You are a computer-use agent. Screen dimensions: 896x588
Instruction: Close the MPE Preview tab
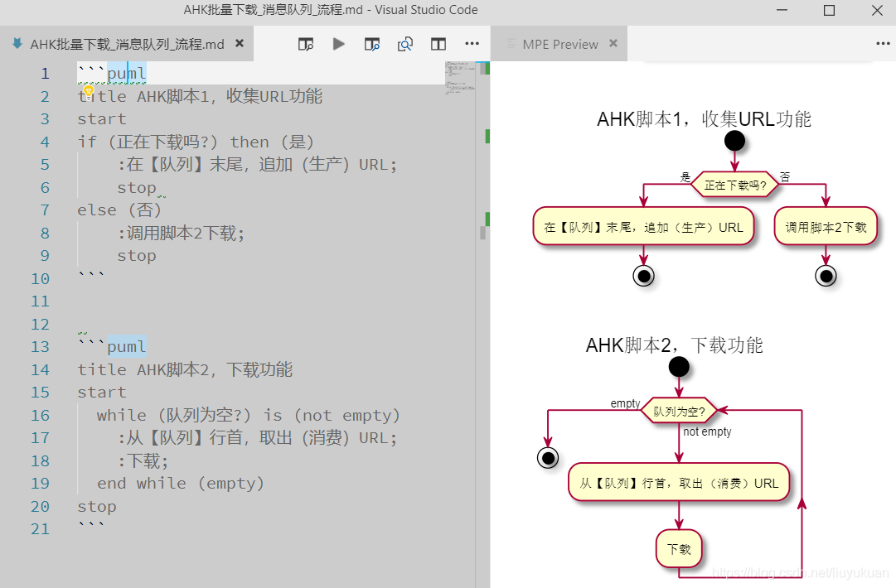pyautogui.click(x=613, y=43)
